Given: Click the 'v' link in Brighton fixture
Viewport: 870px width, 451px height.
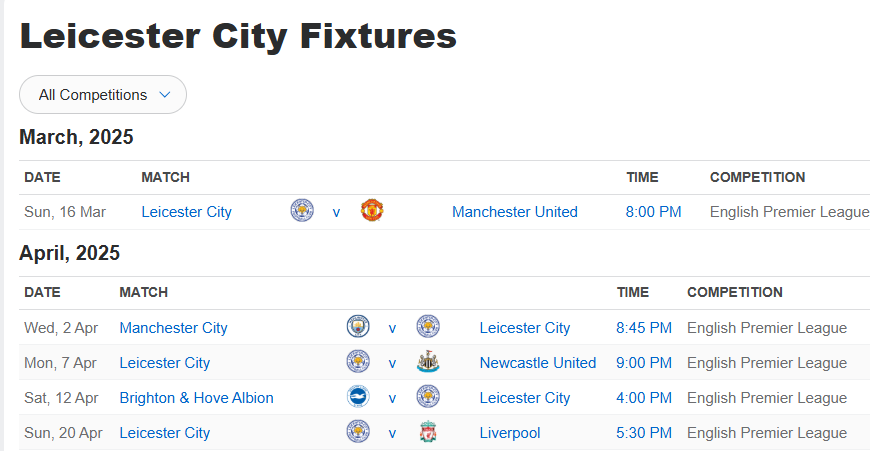Looking at the screenshot, I should tap(392, 398).
